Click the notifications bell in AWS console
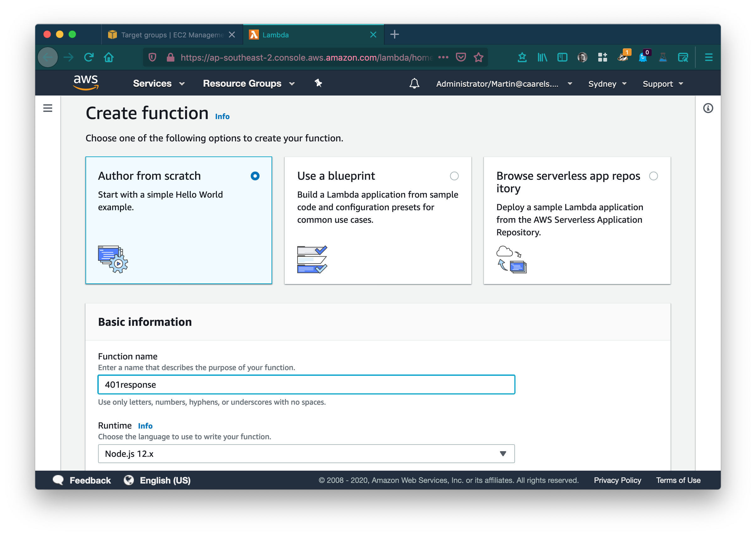756x536 pixels. tap(415, 83)
